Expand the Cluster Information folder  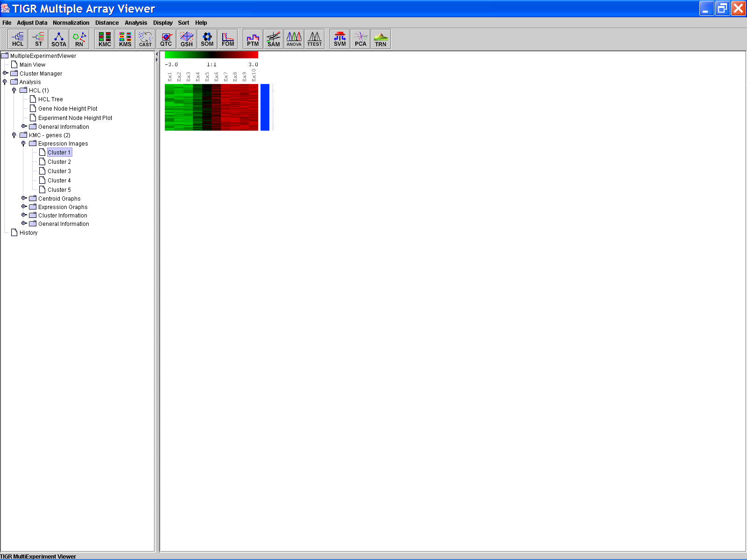click(x=24, y=215)
